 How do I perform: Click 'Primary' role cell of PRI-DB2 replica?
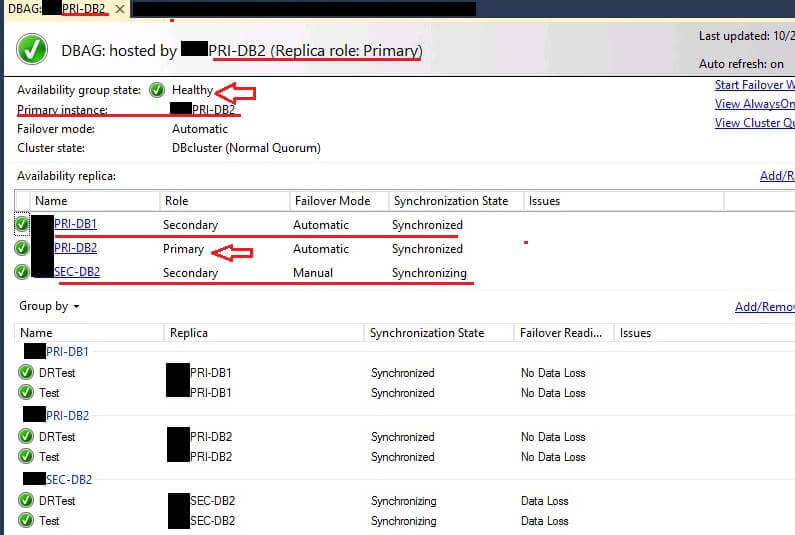pos(183,249)
